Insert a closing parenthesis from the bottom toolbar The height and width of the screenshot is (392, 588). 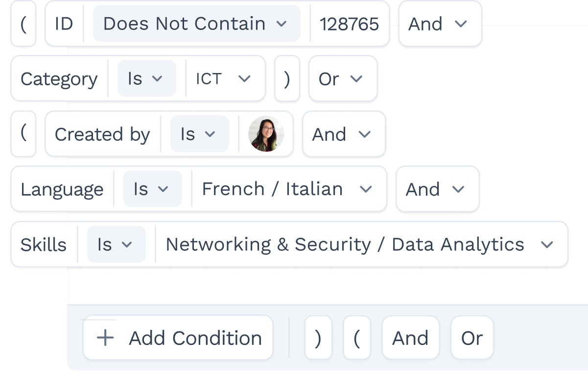[x=318, y=338]
